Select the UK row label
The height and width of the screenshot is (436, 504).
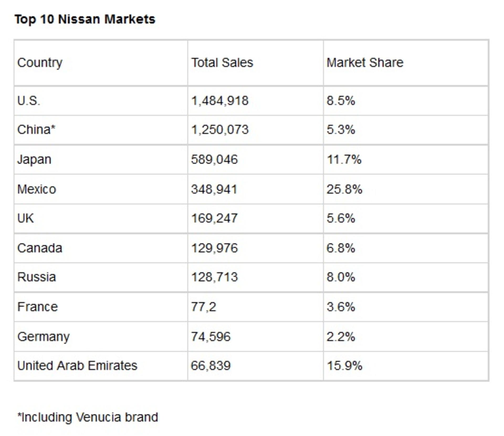[25, 218]
